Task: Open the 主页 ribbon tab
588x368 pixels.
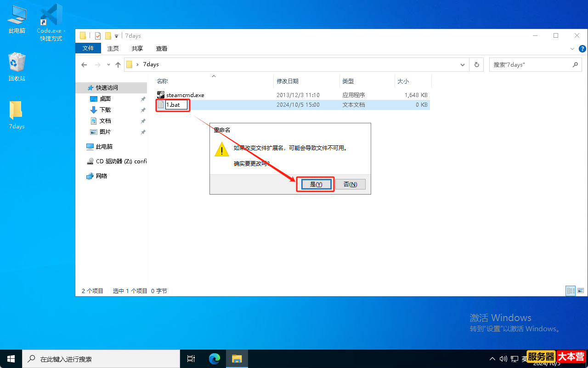Action: click(113, 48)
